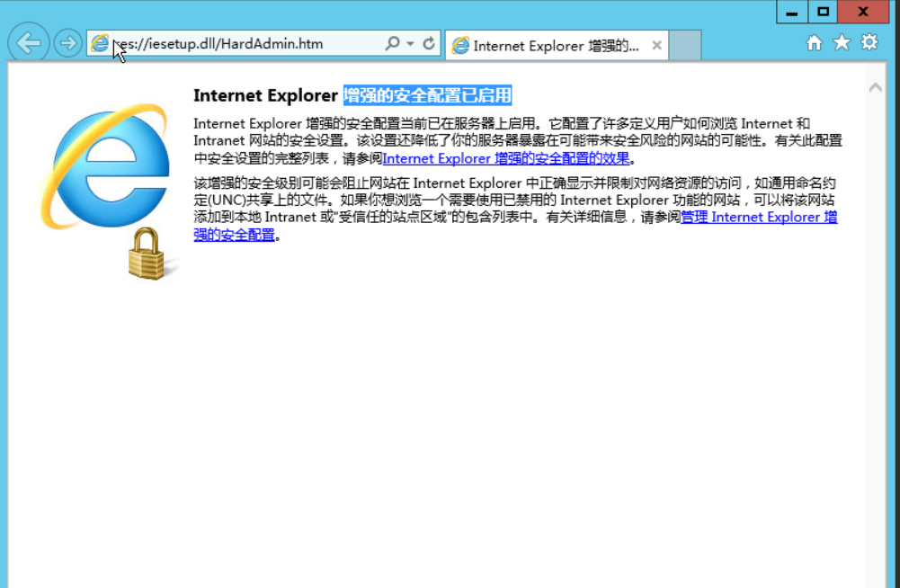Screen dimensions: 900x588
Task: Open the Home page icon
Action: [814, 42]
